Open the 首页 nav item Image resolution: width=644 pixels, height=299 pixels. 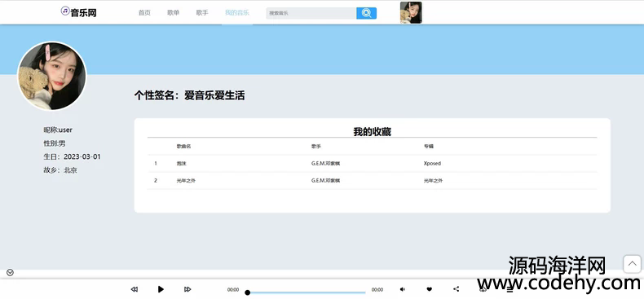[x=144, y=13]
